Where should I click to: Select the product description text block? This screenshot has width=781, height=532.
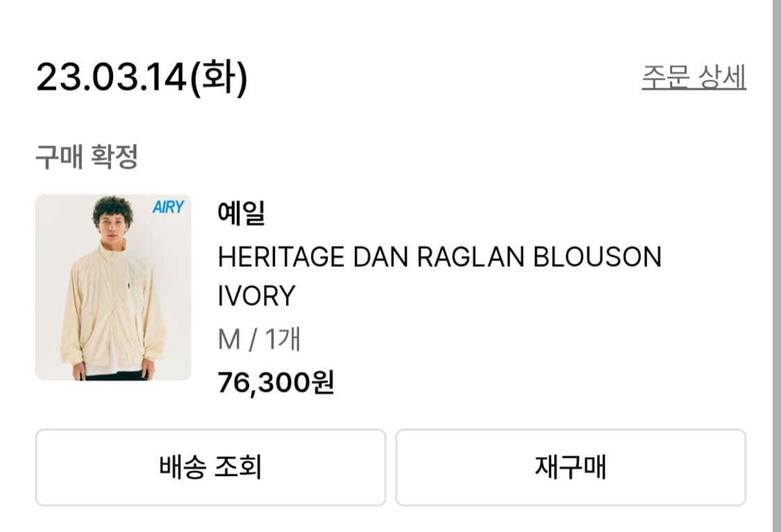pos(438,275)
